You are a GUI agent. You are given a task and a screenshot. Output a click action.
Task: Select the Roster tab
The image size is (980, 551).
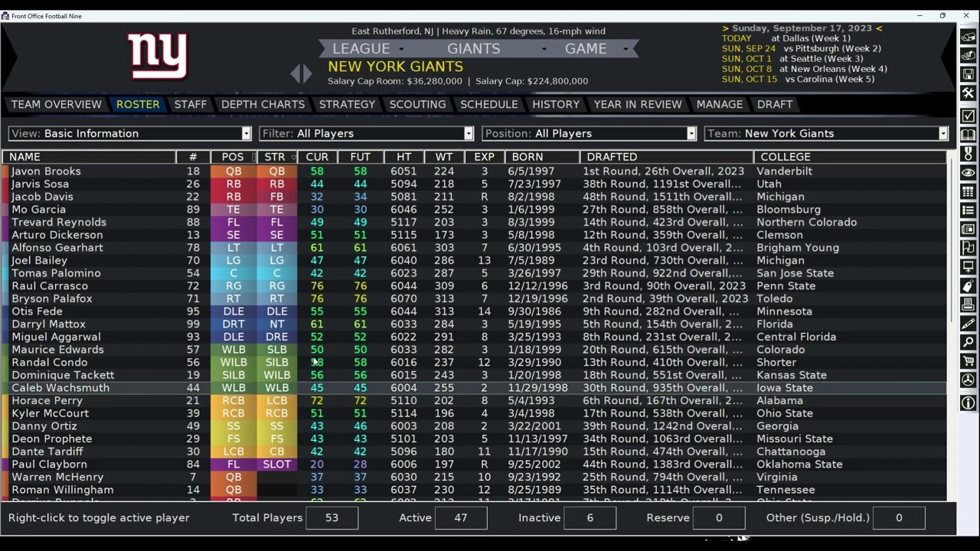(138, 104)
